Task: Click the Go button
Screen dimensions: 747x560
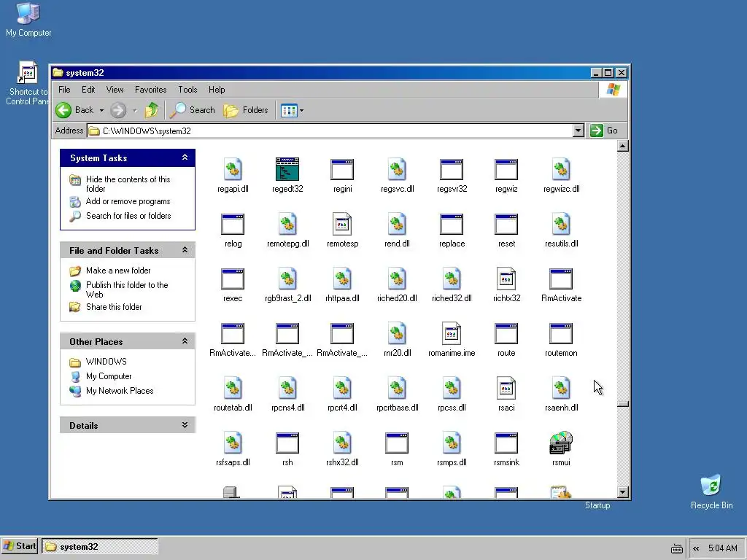Action: pos(604,131)
